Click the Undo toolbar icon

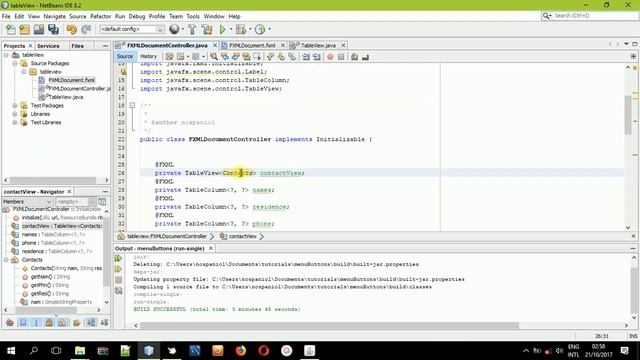71,29
